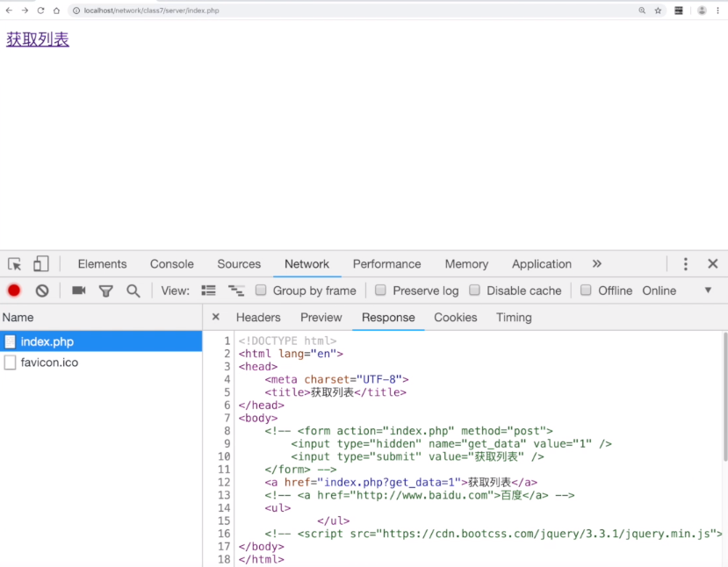Open the Chrome three-dot menu
Image resolution: width=728 pixels, height=567 pixels.
click(x=717, y=11)
